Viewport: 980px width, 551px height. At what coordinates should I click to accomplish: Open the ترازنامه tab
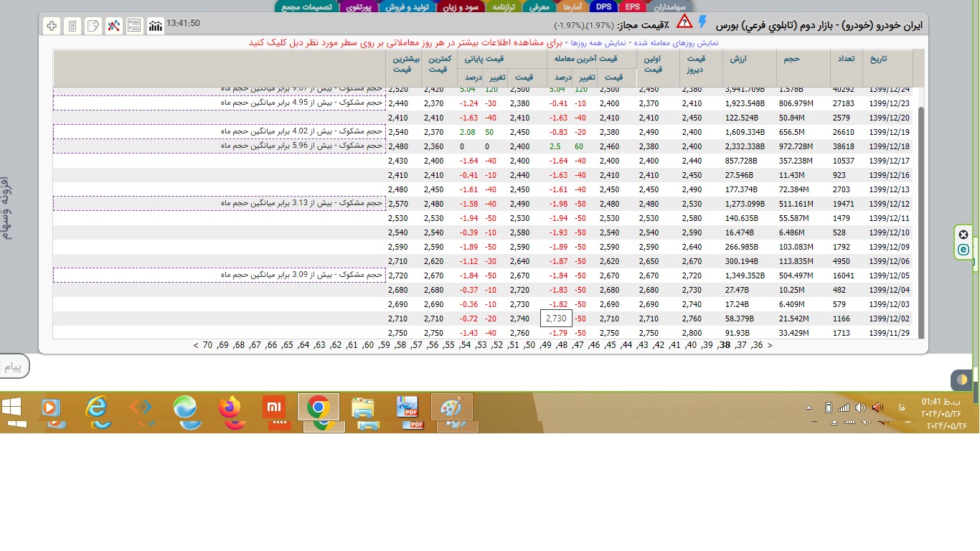click(x=504, y=6)
